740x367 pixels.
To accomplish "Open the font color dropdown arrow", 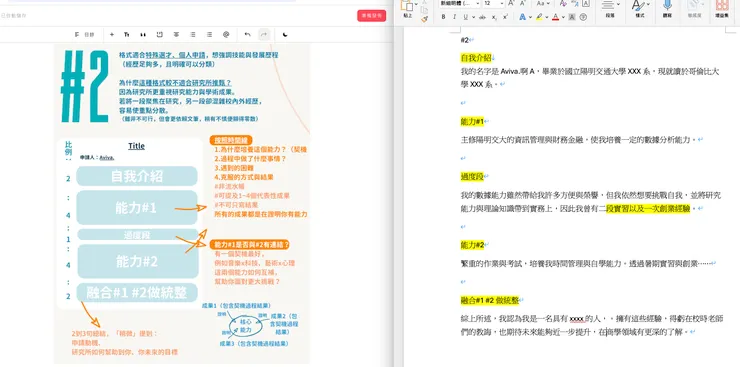I will point(563,17).
